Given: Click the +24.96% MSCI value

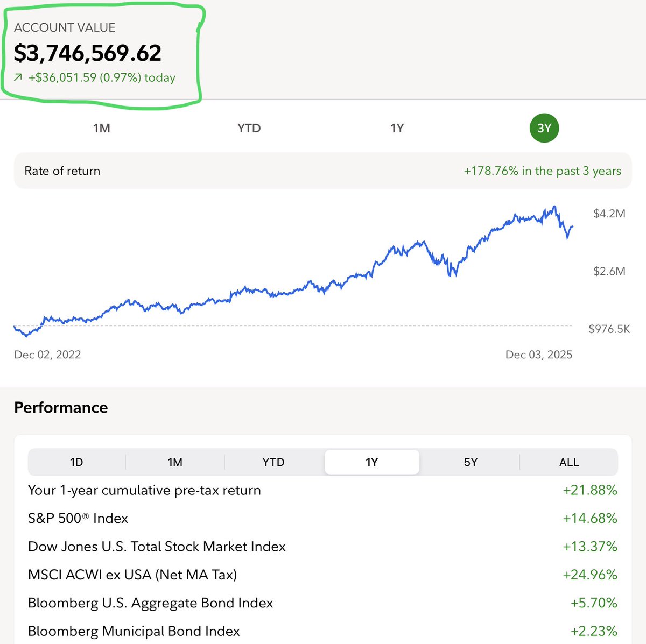Looking at the screenshot, I should pos(590,575).
